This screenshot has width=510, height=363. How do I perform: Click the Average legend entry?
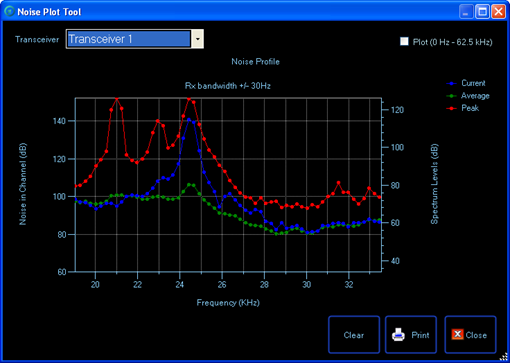[468, 96]
